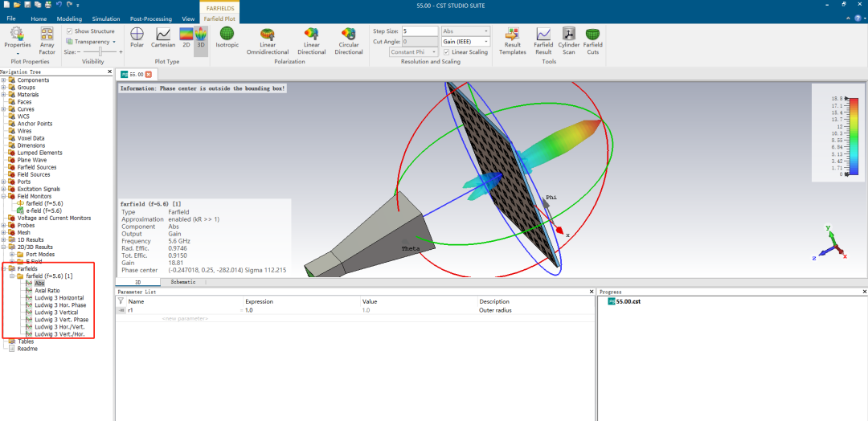This screenshot has width=868, height=421.
Task: Click the undo icon in quick access toolbar
Action: point(59,4)
